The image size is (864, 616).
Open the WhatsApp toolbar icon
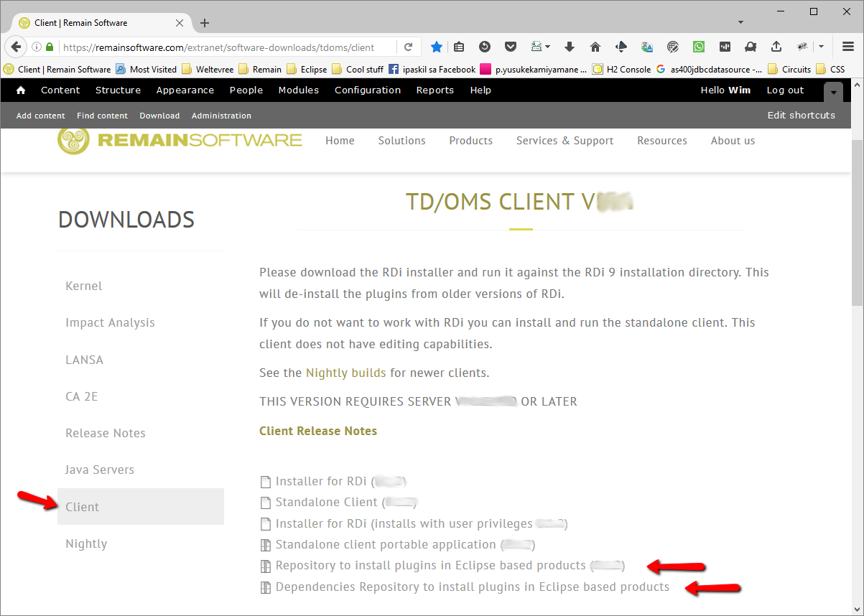coord(699,47)
